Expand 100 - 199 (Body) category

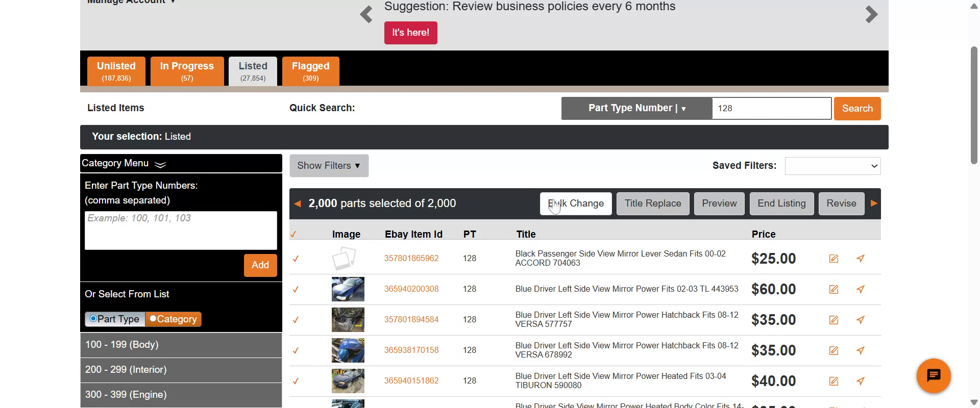click(181, 345)
